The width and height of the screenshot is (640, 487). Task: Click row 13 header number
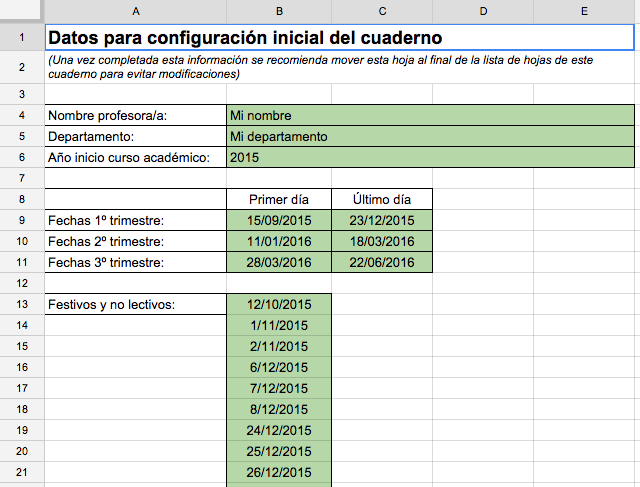point(21,304)
